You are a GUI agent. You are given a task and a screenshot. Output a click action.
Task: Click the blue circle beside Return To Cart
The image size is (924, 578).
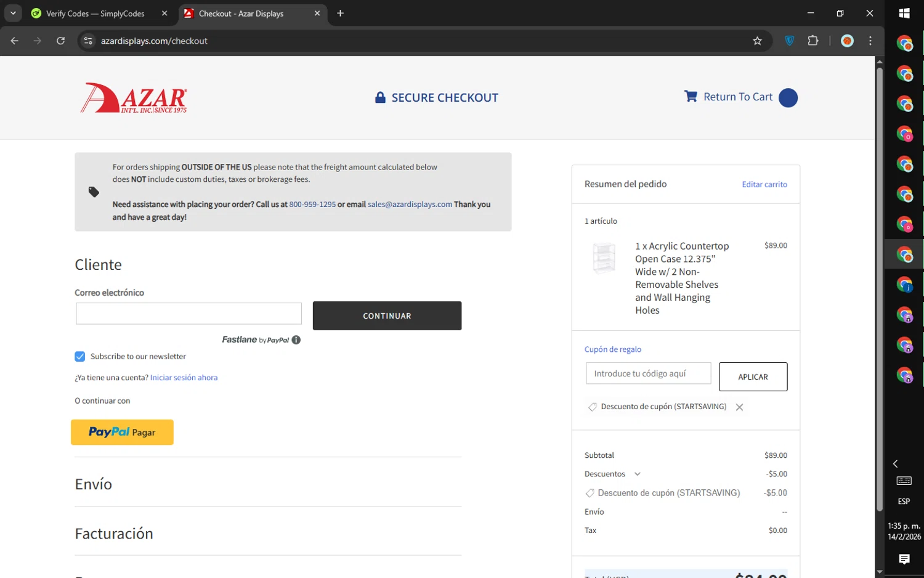coord(788,97)
